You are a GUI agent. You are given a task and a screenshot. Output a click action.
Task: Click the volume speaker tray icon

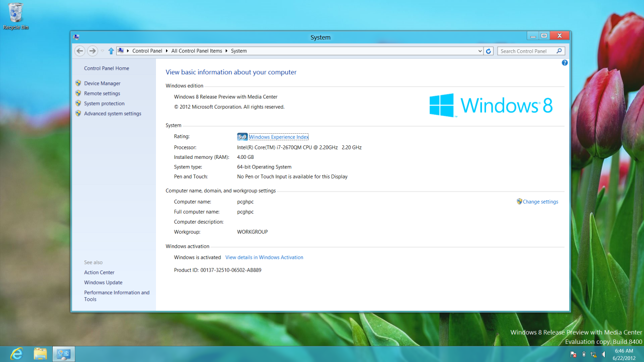pos(604,354)
